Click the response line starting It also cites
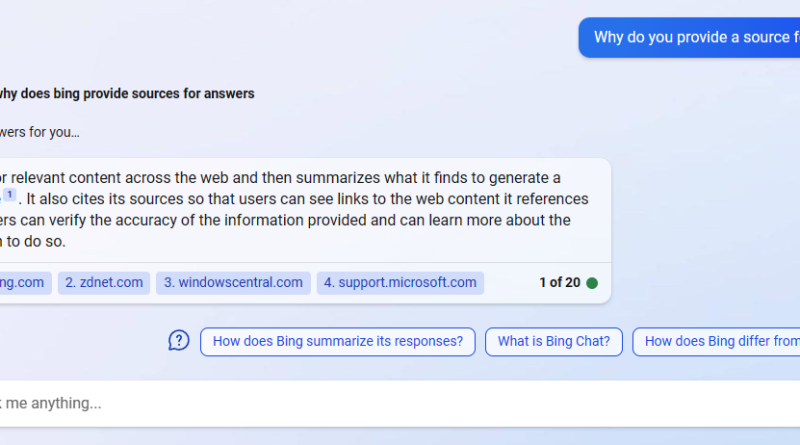 (307, 199)
